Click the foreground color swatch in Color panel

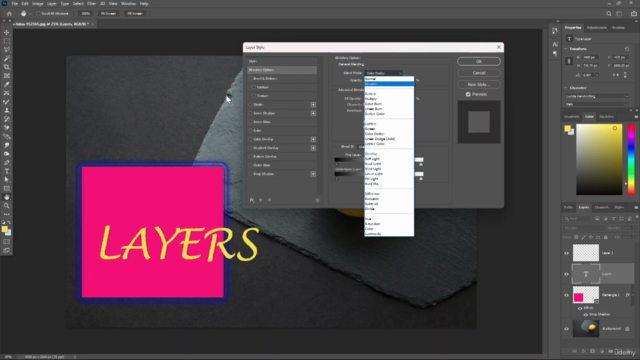tap(567, 129)
